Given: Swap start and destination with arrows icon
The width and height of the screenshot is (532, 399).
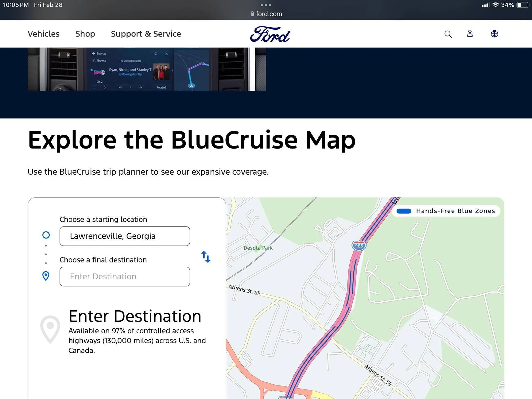Looking at the screenshot, I should (x=206, y=257).
